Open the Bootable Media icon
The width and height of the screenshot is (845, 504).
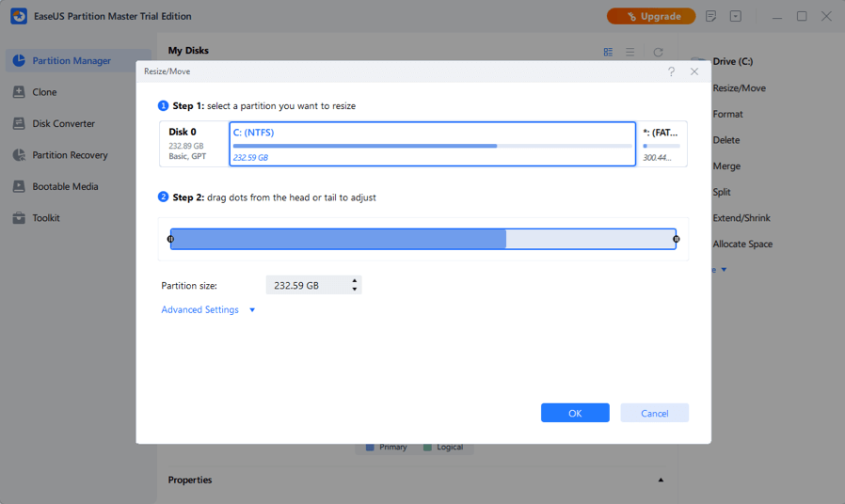(19, 186)
